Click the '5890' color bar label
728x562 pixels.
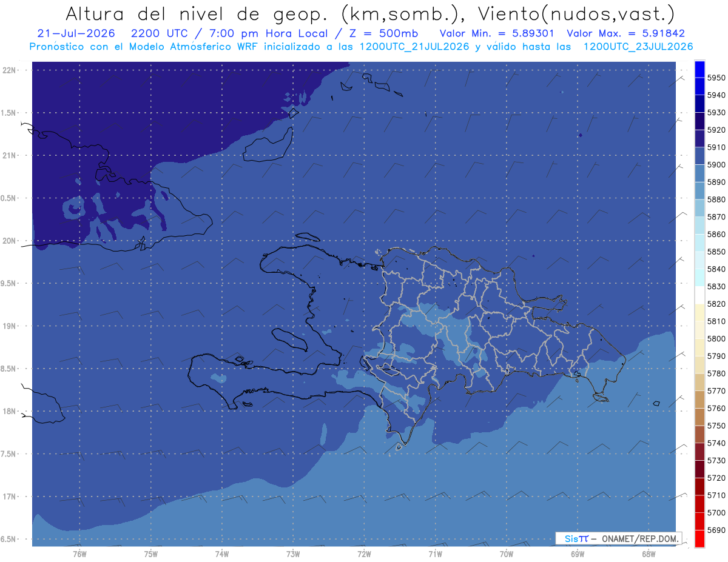pos(716,182)
